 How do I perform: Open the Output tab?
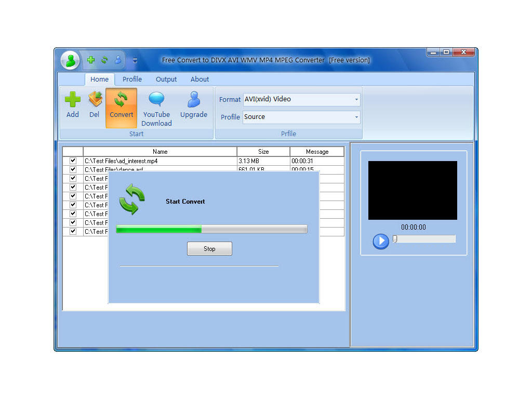[166, 79]
